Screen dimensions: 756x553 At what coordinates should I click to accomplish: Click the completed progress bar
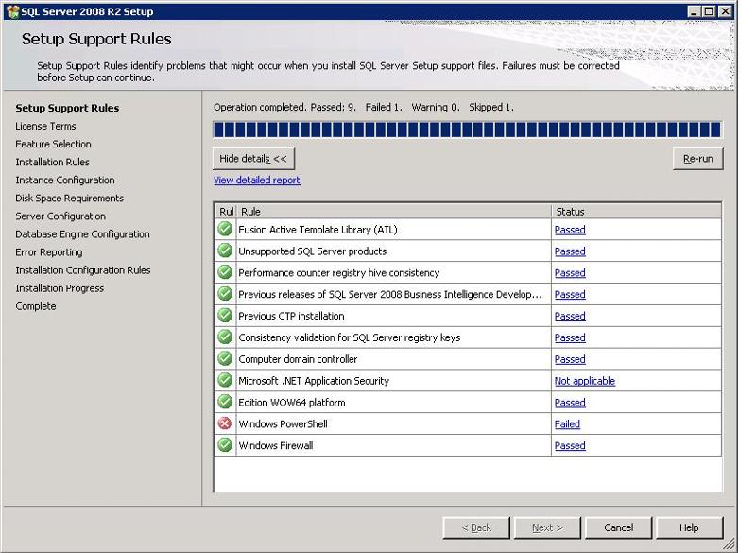(x=467, y=130)
